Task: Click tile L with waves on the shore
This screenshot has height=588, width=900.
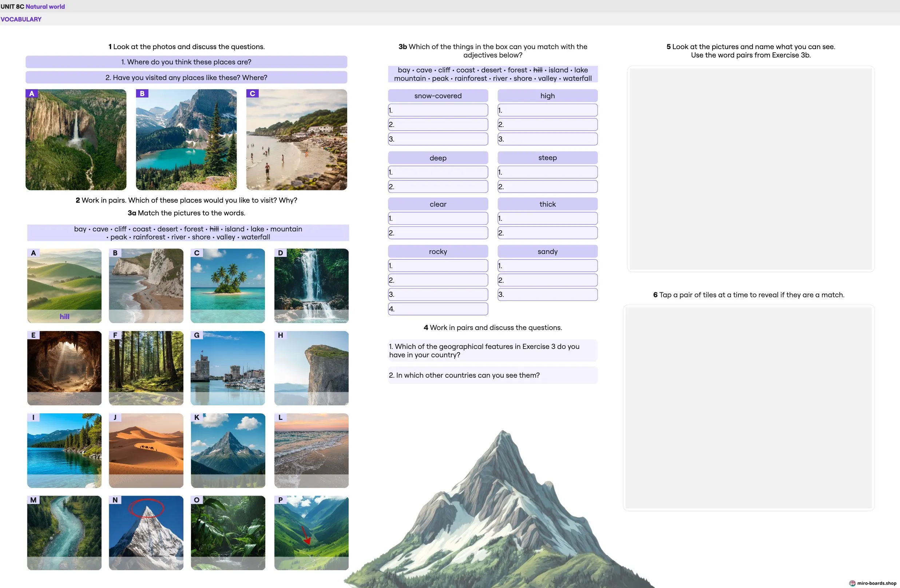Action: pyautogui.click(x=311, y=450)
